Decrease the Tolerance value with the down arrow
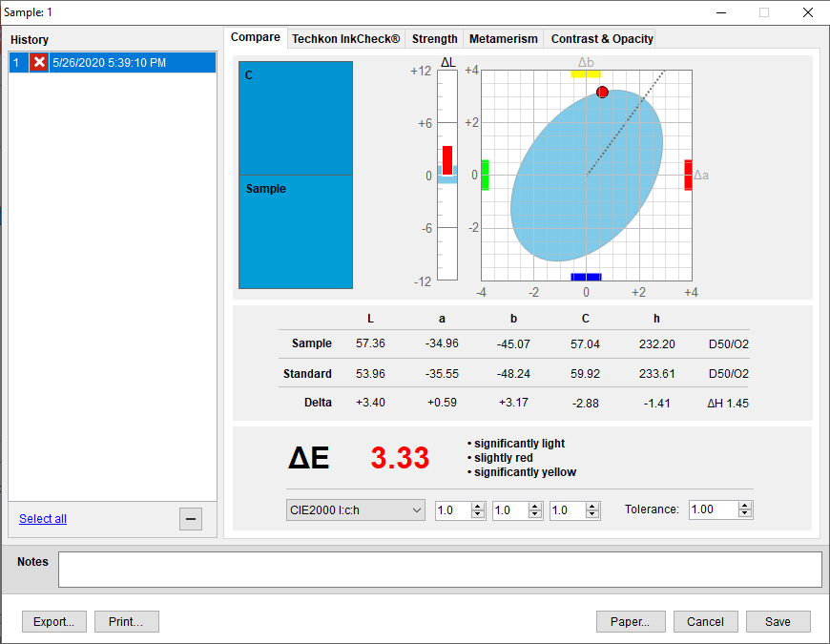Screen dimensions: 830x644 click(x=745, y=514)
